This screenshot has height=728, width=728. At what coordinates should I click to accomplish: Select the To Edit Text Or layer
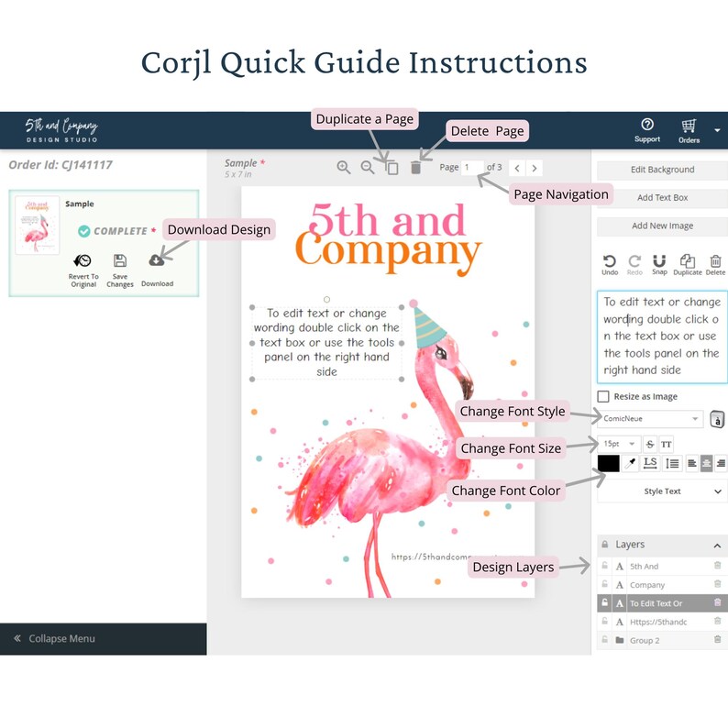click(662, 603)
